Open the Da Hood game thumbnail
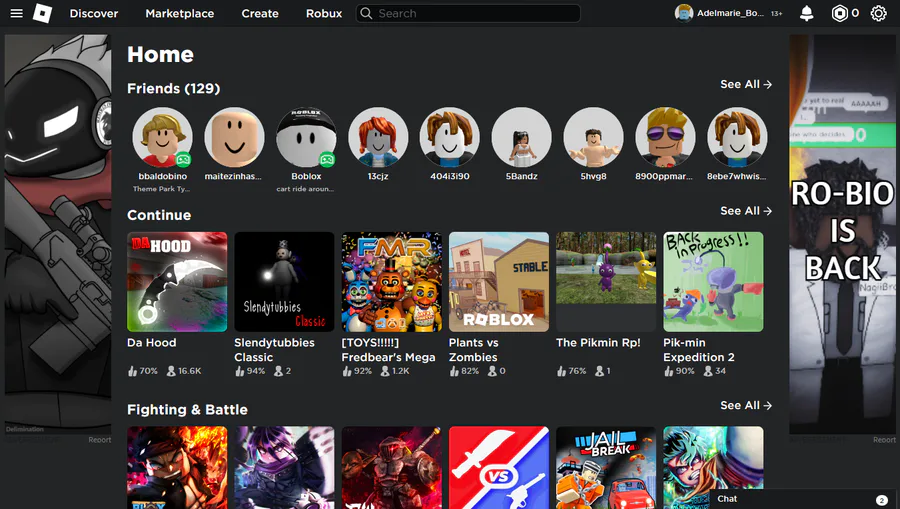The height and width of the screenshot is (509, 900). click(x=177, y=282)
